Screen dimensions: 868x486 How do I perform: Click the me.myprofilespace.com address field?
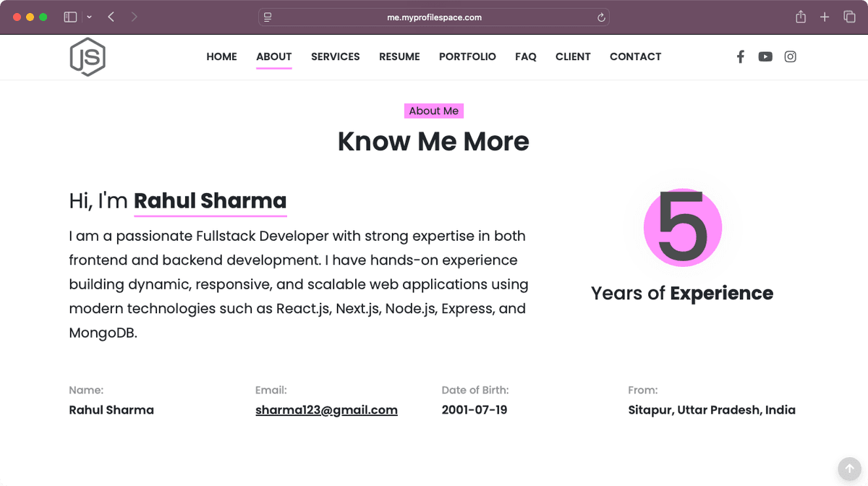(x=434, y=17)
